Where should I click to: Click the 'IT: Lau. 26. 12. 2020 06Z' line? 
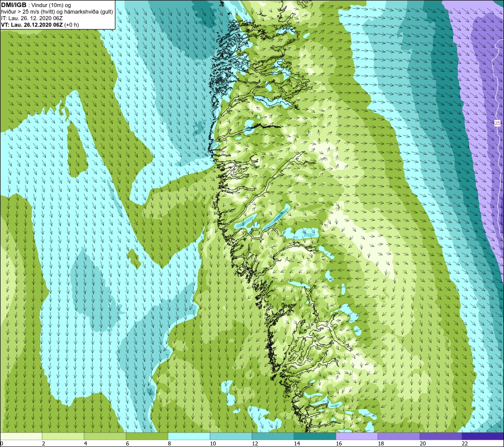tap(32, 18)
